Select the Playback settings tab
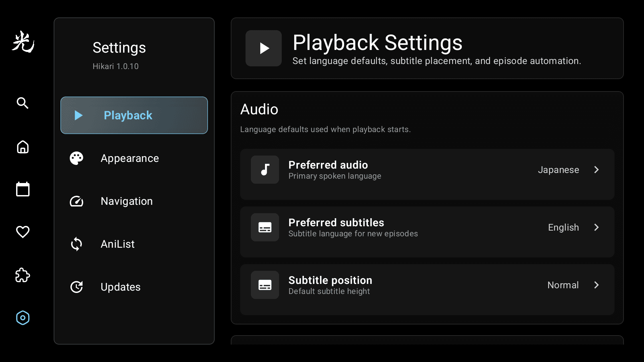Image resolution: width=644 pixels, height=362 pixels. [134, 115]
